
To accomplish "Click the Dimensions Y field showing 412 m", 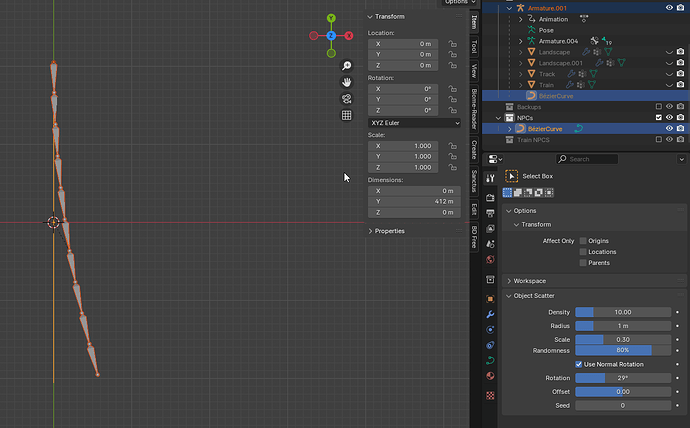I will point(414,201).
